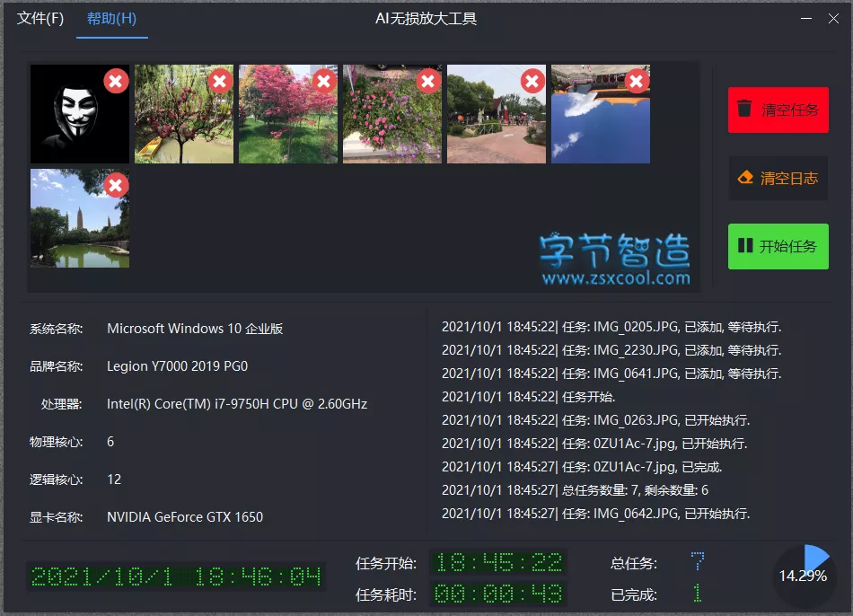Open the 帮助(H) menu
This screenshot has height=616, width=853.
click(111, 19)
